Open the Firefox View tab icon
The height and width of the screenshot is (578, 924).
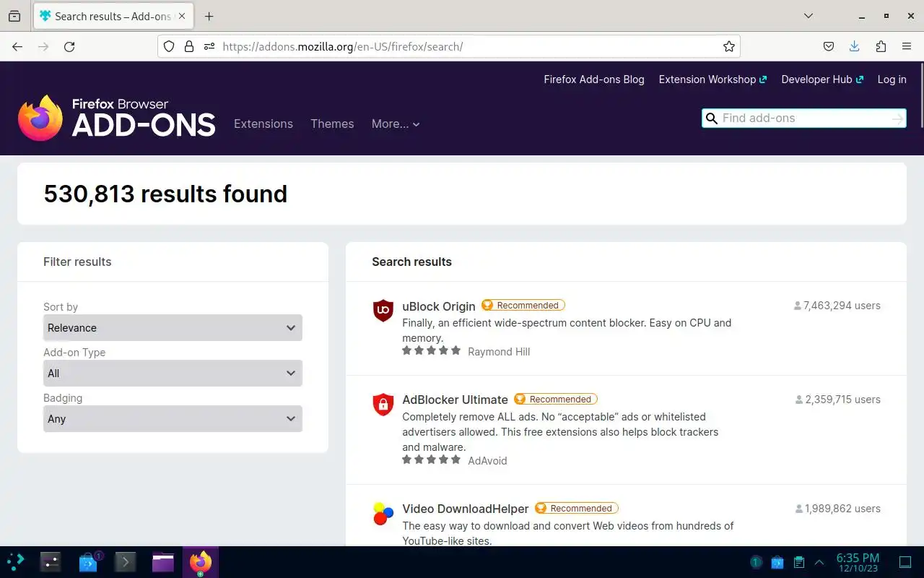[x=14, y=16]
